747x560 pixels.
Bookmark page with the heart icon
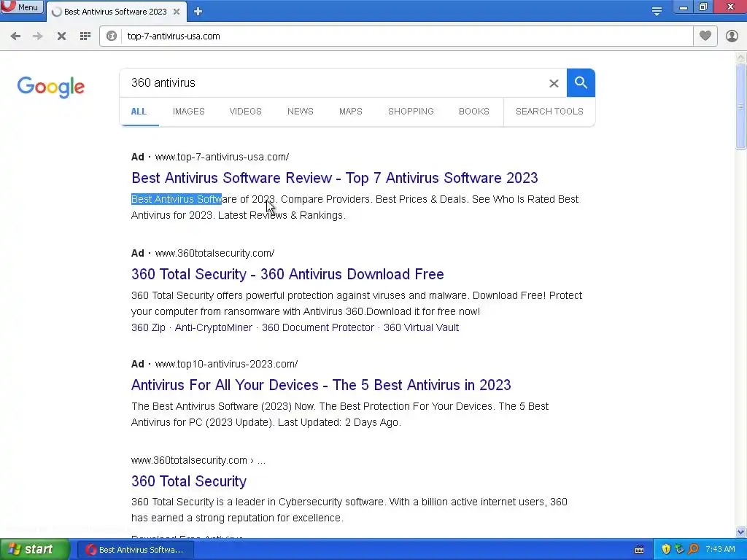coord(705,36)
